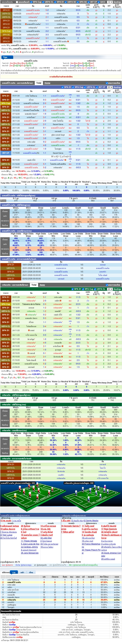This screenshot has height=644, width=122.
Task: Toggle แสดงรายละเอียด checkbox in Atletico section
Action: 107,83
